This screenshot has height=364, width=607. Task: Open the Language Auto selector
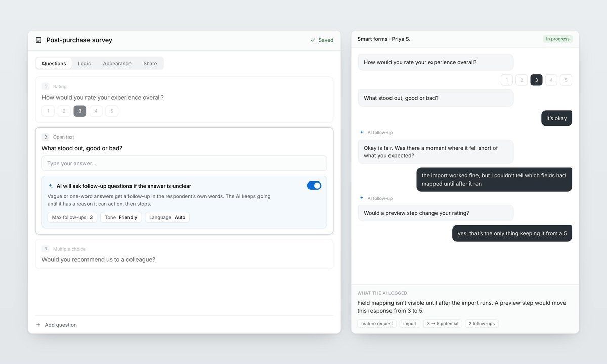[167, 217]
